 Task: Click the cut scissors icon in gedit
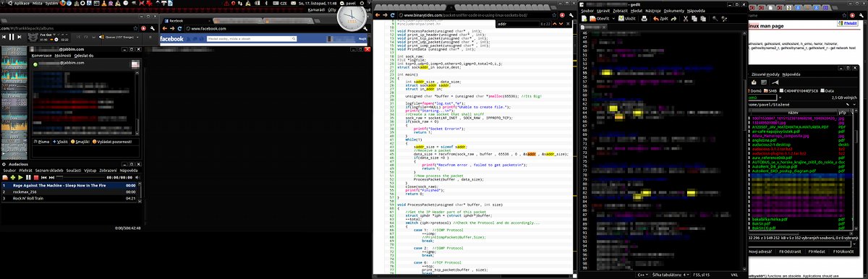[686, 19]
